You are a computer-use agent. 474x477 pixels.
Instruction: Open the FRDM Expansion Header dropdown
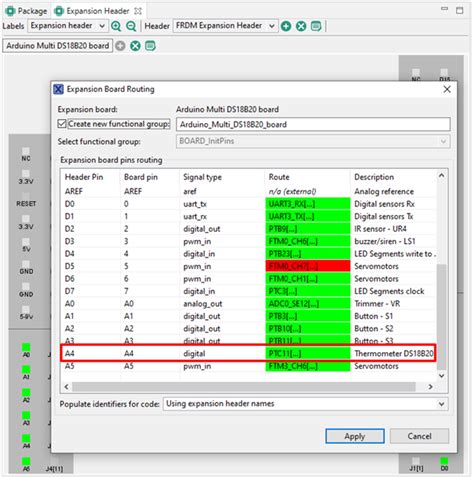coord(225,26)
